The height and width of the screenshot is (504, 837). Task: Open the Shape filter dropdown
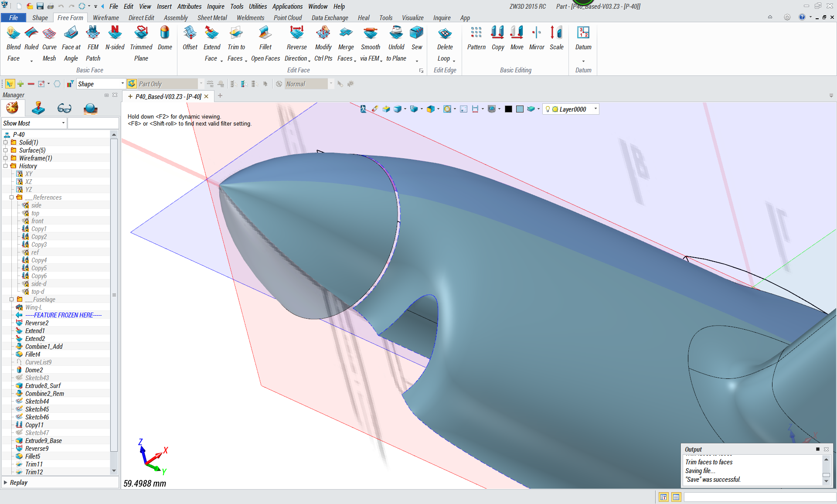click(122, 84)
